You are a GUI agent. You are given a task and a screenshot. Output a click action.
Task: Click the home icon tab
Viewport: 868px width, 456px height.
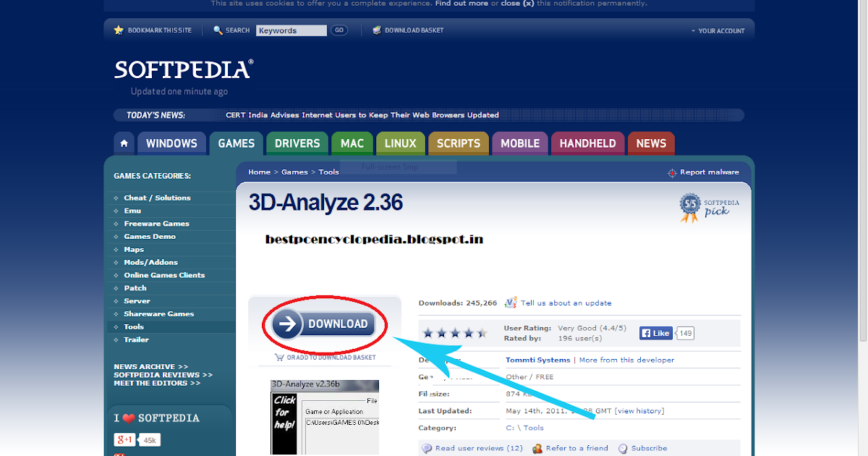coord(124,143)
